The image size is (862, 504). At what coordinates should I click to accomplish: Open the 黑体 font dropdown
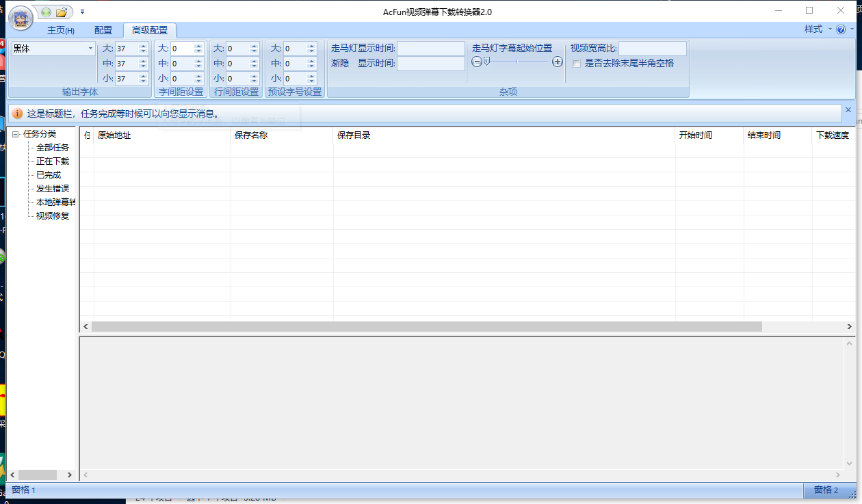click(90, 49)
